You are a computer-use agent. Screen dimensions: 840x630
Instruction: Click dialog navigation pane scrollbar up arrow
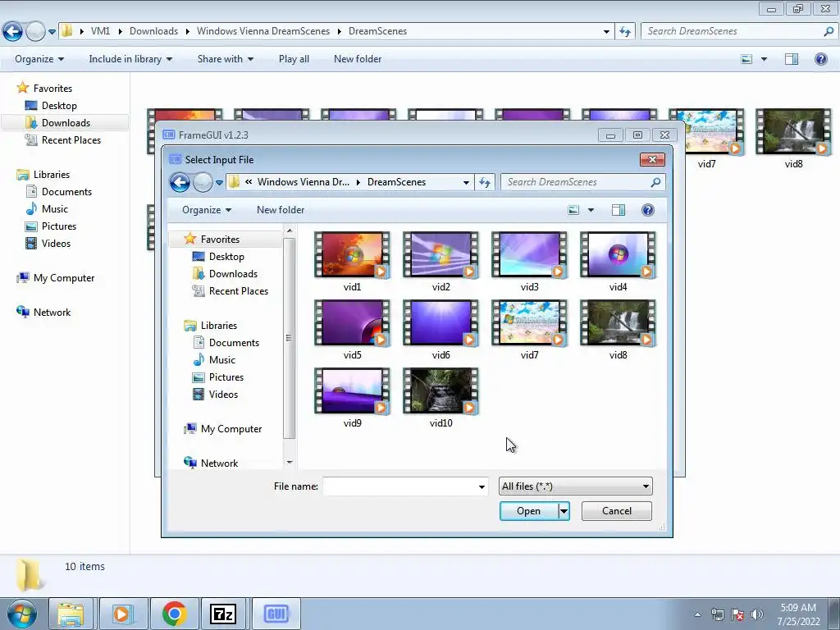[x=290, y=231]
